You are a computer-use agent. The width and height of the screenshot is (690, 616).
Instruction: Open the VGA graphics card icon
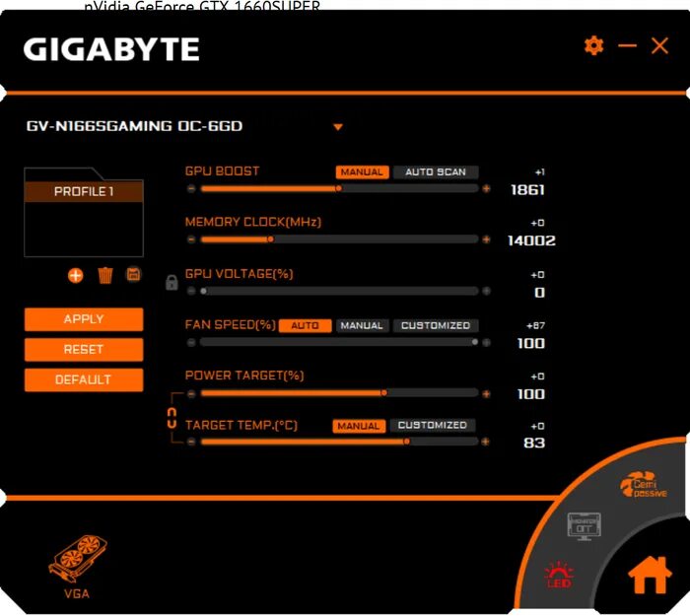click(x=78, y=567)
